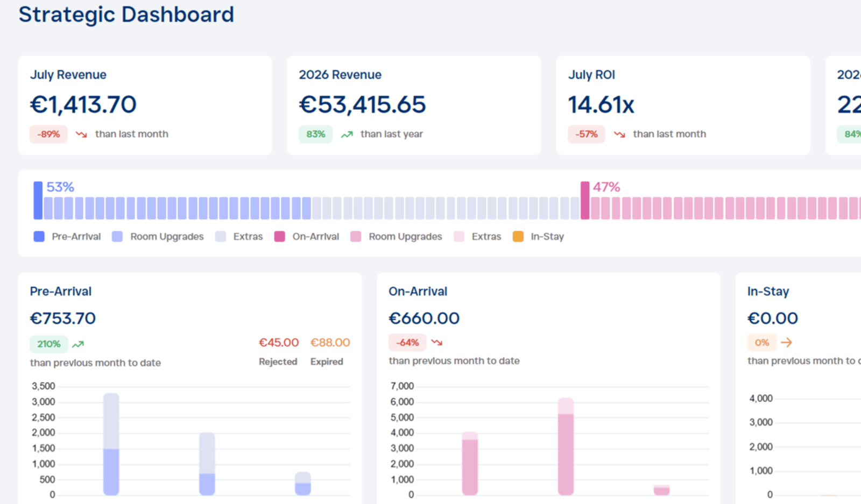Click the pink Room Upgrades legend swatch
The width and height of the screenshot is (861, 504).
coord(356,237)
